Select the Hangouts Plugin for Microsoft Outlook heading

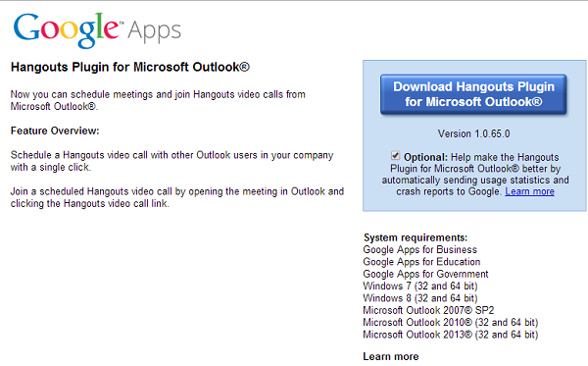click(130, 67)
